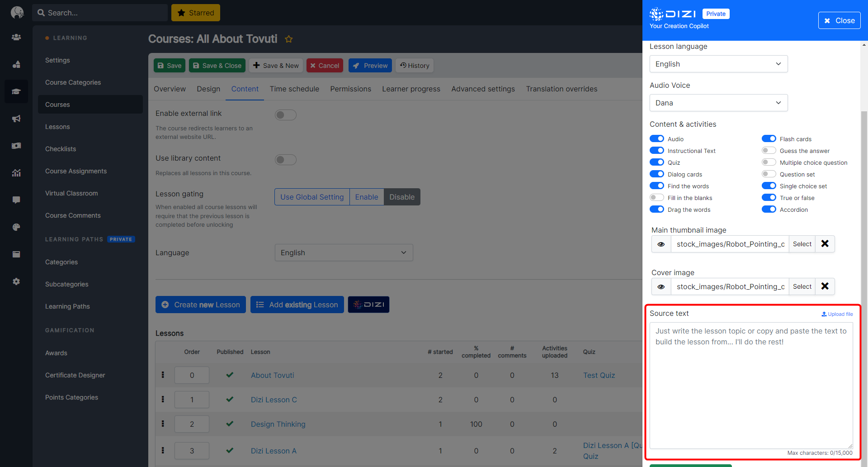Open the megaphone icon in sidebar
The image size is (868, 467).
click(x=16, y=119)
